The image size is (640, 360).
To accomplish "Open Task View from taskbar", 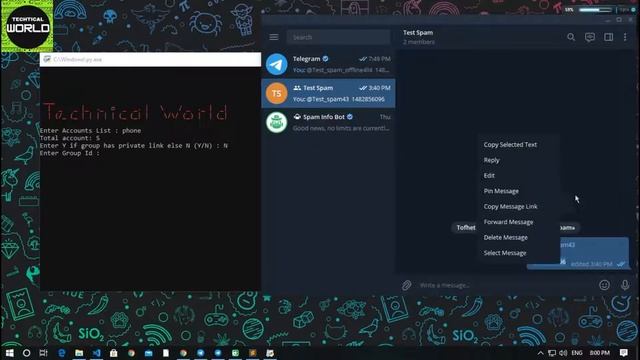I will (x=44, y=353).
